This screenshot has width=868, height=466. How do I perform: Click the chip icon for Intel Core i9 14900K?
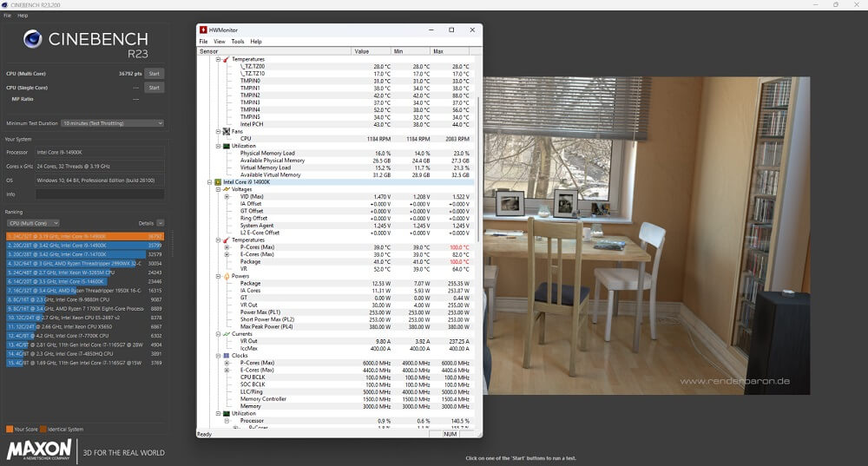217,182
